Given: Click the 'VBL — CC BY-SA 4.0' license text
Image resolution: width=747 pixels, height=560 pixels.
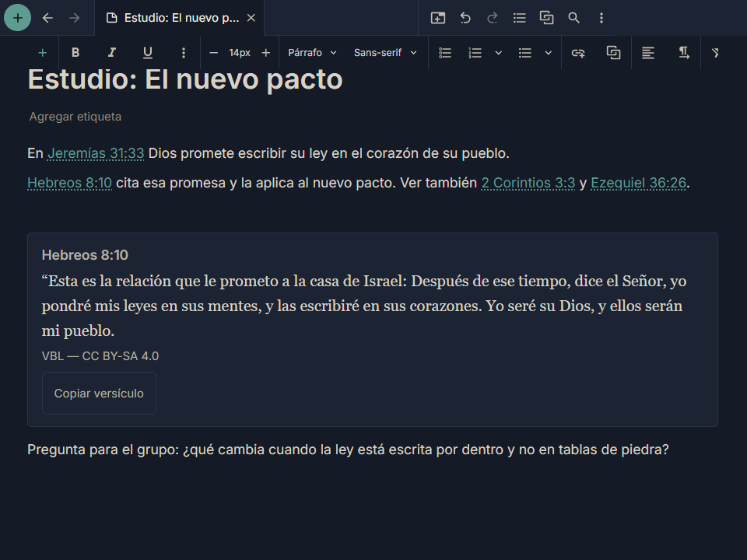Looking at the screenshot, I should pos(100,356).
